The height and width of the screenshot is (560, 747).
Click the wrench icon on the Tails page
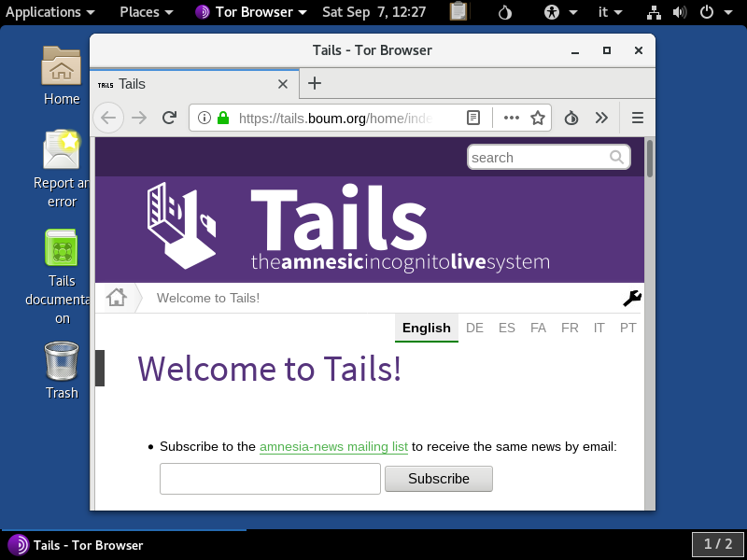point(632,299)
